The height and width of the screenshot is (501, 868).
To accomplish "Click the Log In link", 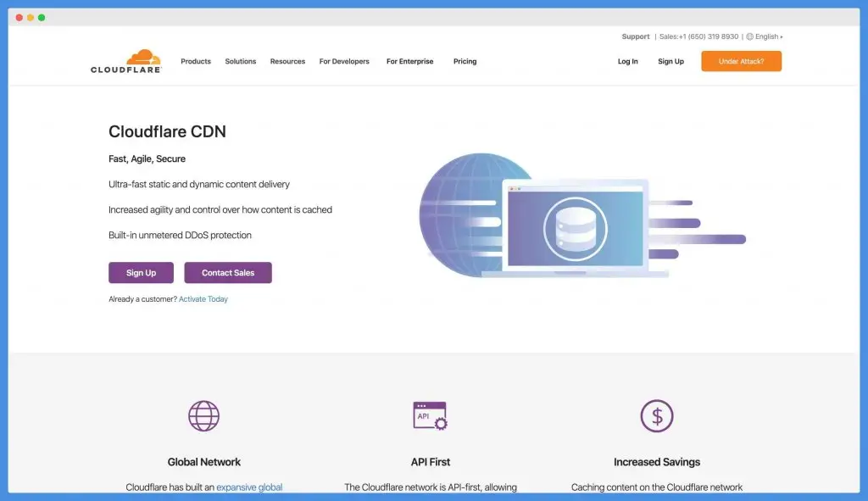I will click(627, 61).
